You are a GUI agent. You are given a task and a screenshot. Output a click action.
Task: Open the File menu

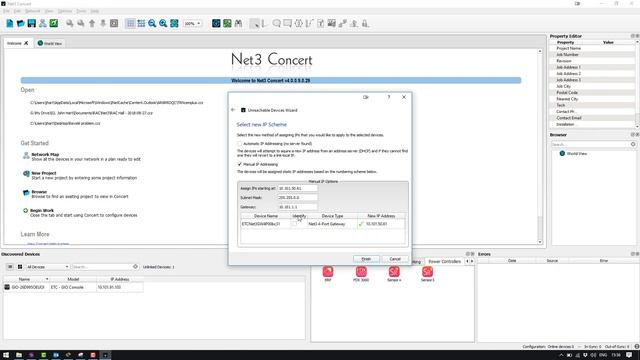(7, 11)
